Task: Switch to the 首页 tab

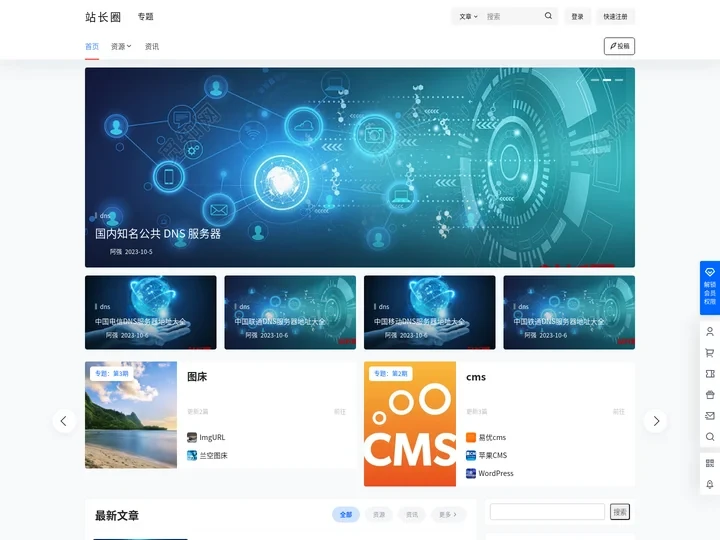Action: coord(92,46)
